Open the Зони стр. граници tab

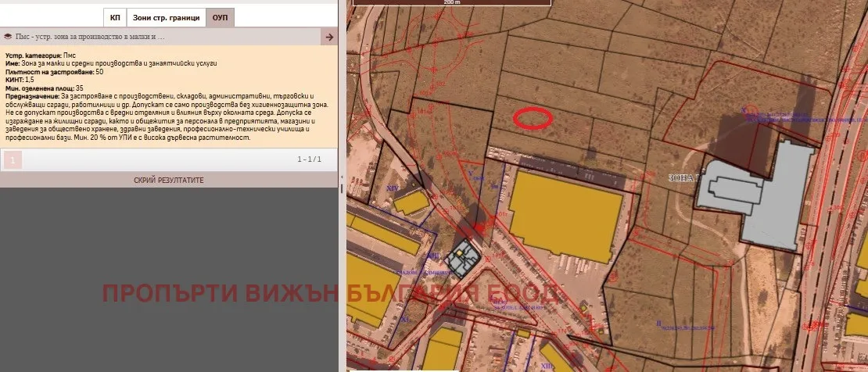point(167,17)
